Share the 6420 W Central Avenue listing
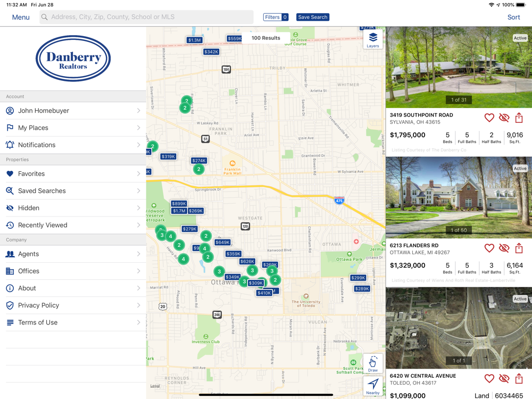This screenshot has width=532, height=399. (x=519, y=378)
